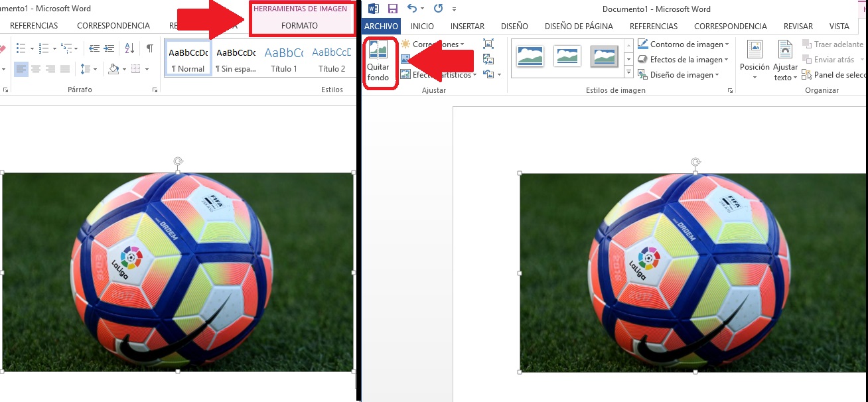Viewport: 868px width, 402px height.
Task: Apply the Título 1 style in the left window
Action: click(x=284, y=58)
